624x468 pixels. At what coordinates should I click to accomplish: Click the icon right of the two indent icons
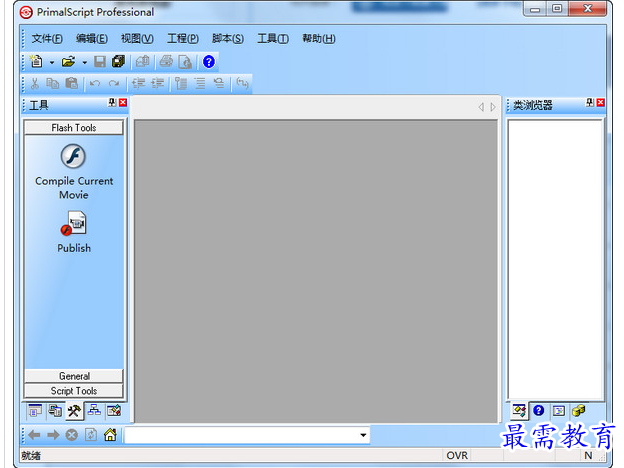point(181,84)
